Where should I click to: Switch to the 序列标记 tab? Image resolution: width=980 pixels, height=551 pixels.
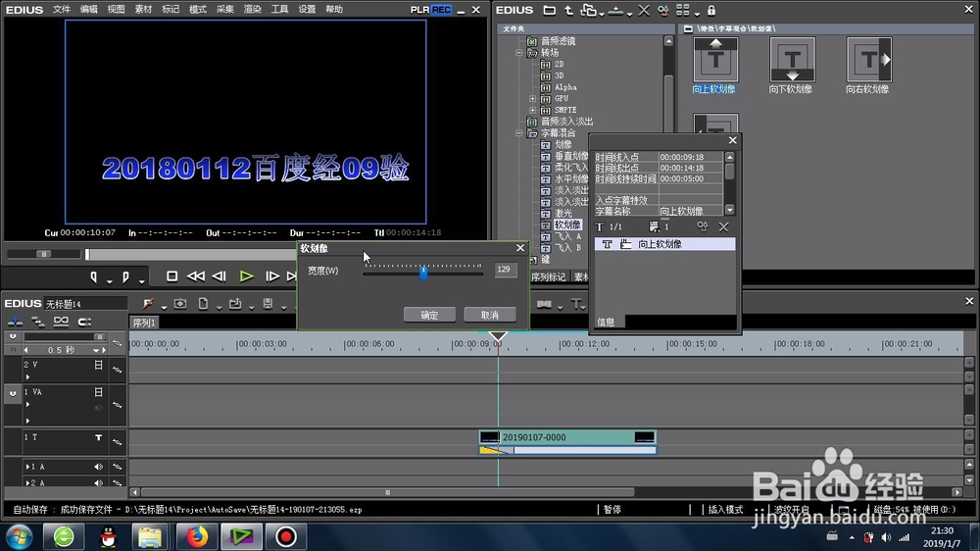click(548, 276)
